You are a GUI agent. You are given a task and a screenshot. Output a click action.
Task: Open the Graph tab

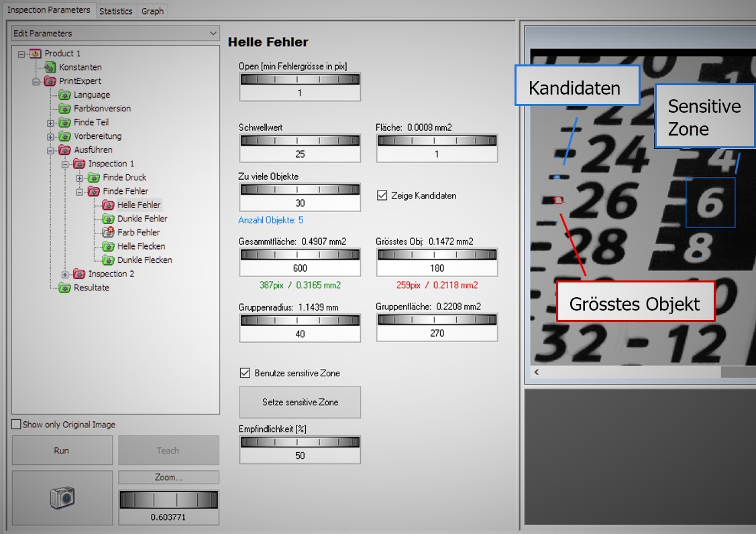[x=152, y=11]
